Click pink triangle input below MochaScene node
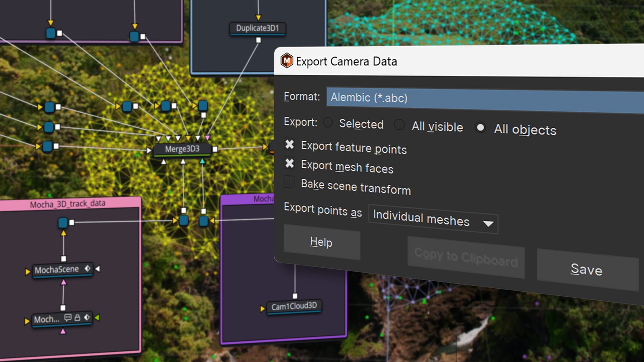 coord(63,283)
